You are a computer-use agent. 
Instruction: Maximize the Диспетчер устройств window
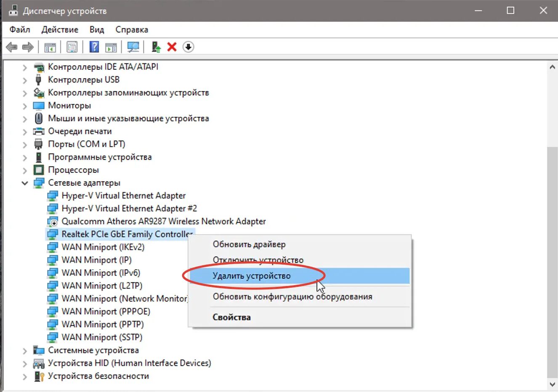click(510, 11)
